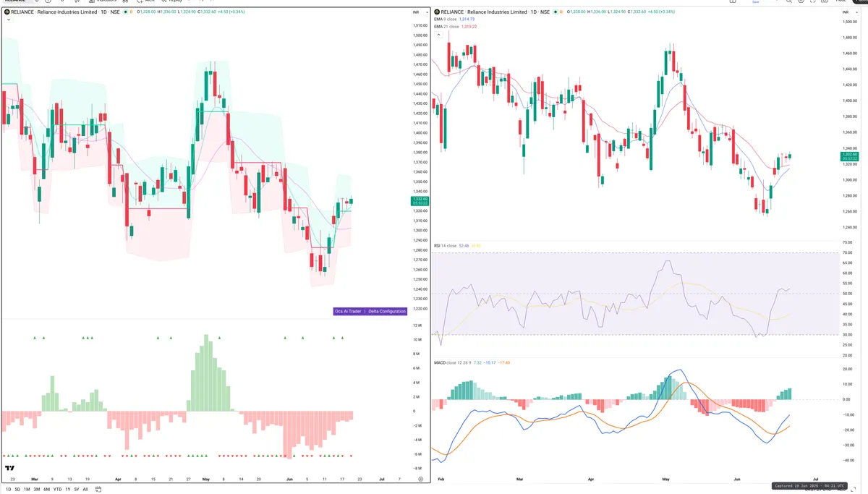The image size is (868, 494).
Task: Select the 5Y time range
Action: [x=77, y=490]
